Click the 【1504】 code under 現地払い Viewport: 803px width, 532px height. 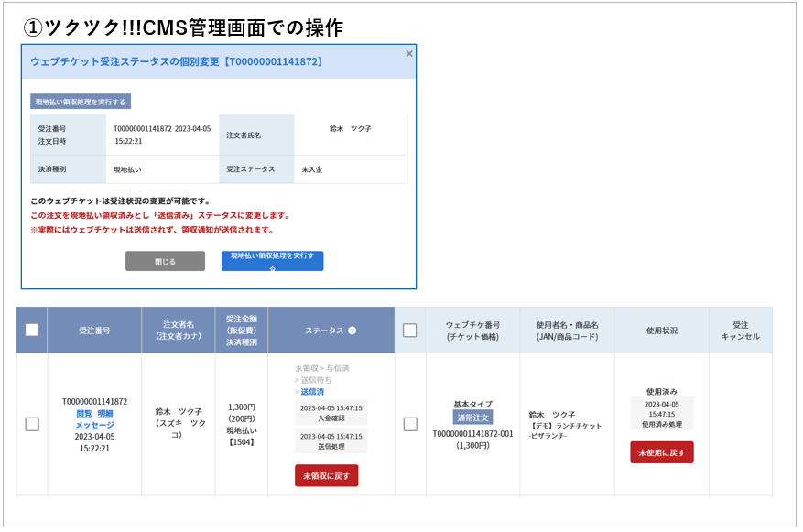[242, 442]
